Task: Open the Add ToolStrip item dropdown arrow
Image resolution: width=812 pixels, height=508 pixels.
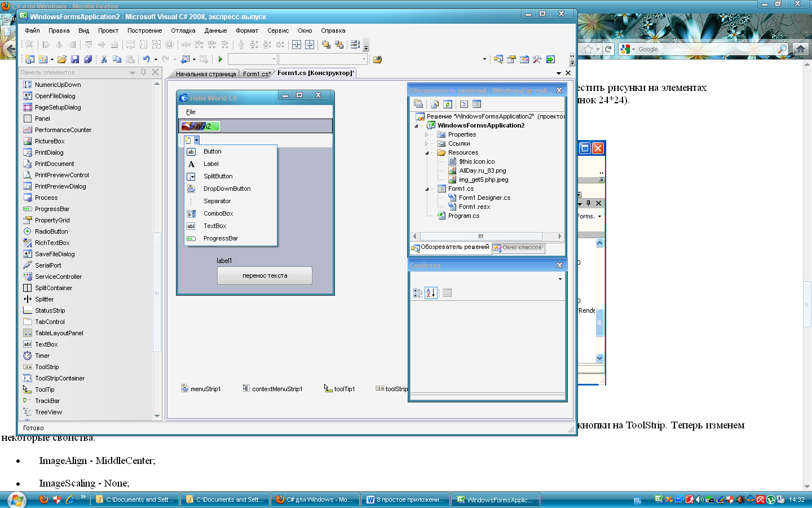Action: tap(196, 140)
